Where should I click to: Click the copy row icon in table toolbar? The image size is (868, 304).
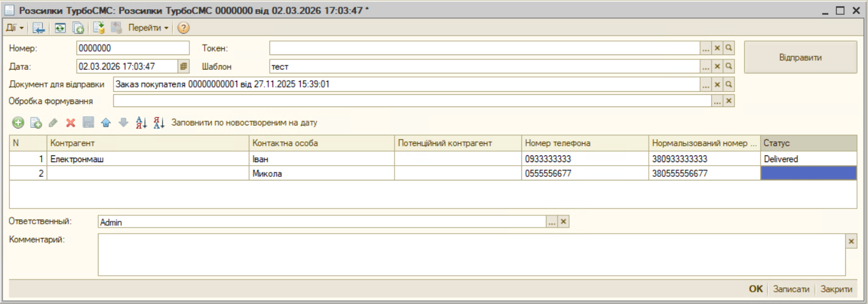[36, 123]
